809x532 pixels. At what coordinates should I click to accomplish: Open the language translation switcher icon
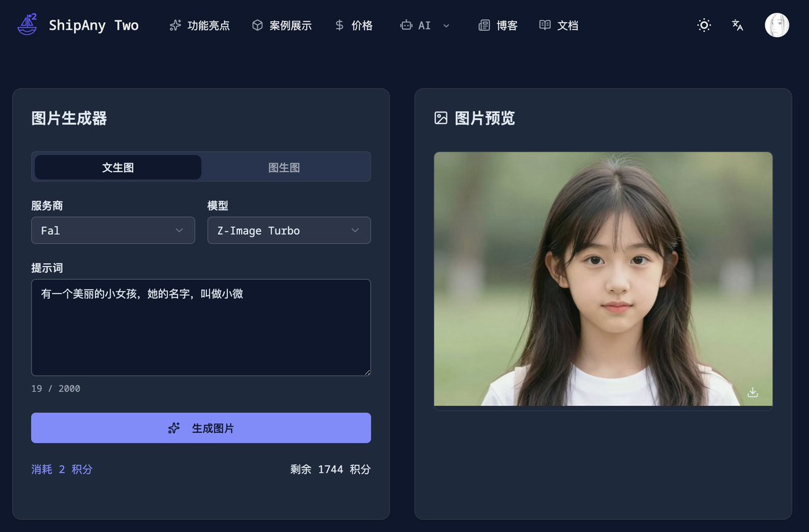(x=738, y=26)
